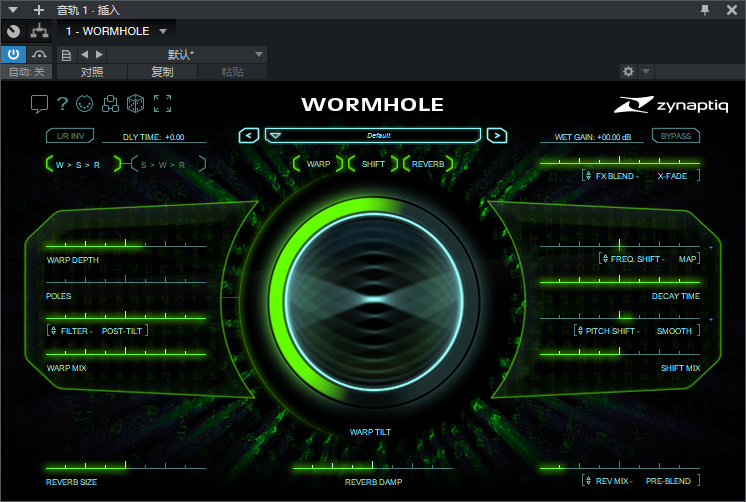
Task: Click the 复制 copy button
Action: tap(162, 72)
